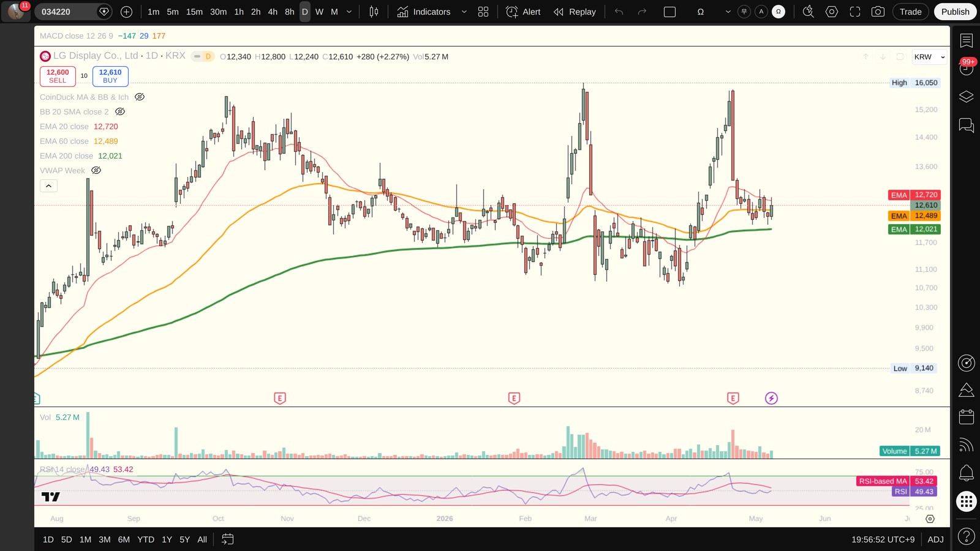Open the Indicators favorites dropdown arrow
The height and width of the screenshot is (551, 980).
point(464,12)
